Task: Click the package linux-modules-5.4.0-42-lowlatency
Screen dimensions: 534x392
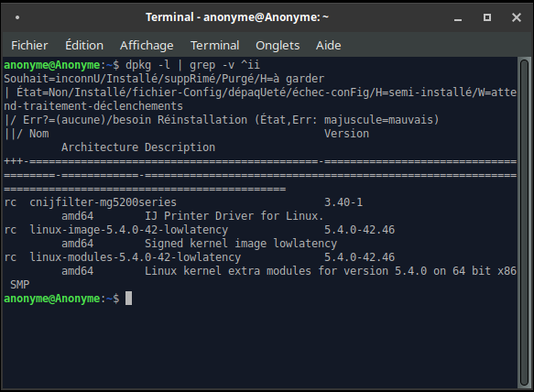Action: coord(136,257)
